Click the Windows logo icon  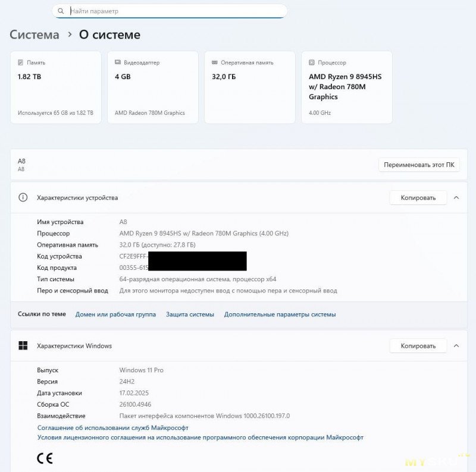pos(23,345)
